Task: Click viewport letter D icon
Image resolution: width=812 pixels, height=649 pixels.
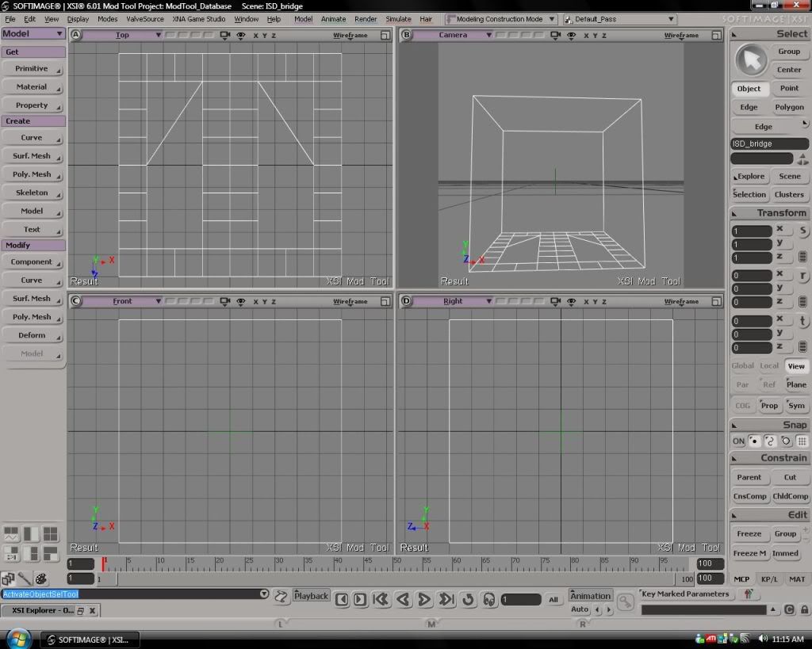Action: click(x=407, y=300)
